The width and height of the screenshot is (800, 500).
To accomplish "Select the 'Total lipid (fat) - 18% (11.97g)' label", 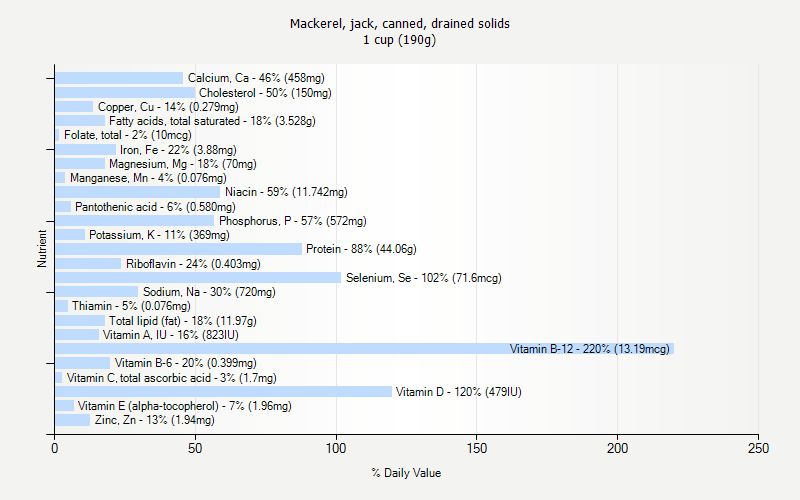I will pyautogui.click(x=183, y=321).
